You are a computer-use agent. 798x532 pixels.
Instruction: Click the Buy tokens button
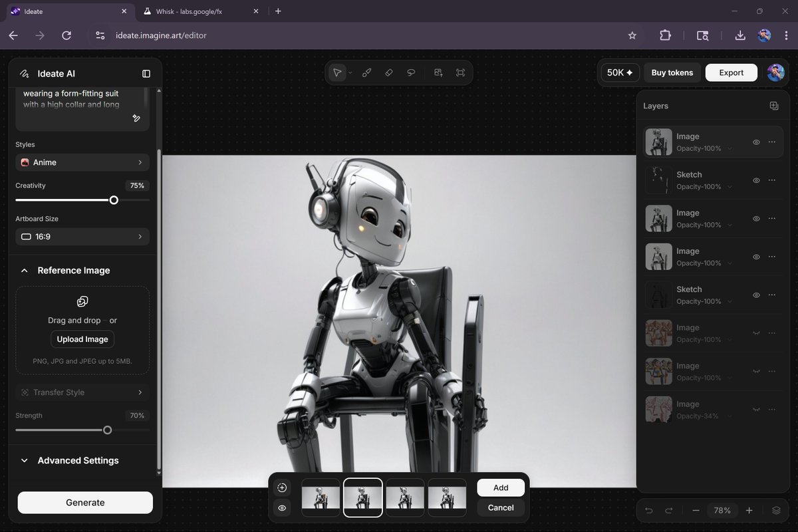coord(671,72)
